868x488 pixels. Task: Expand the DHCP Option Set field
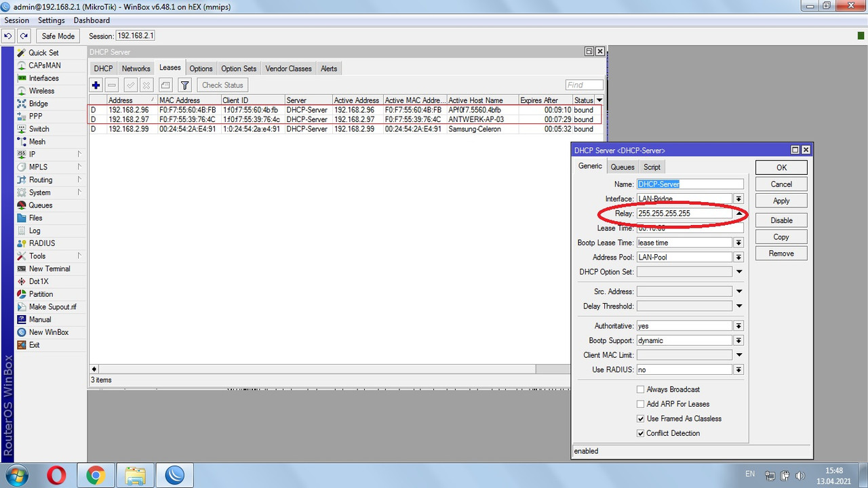(738, 272)
